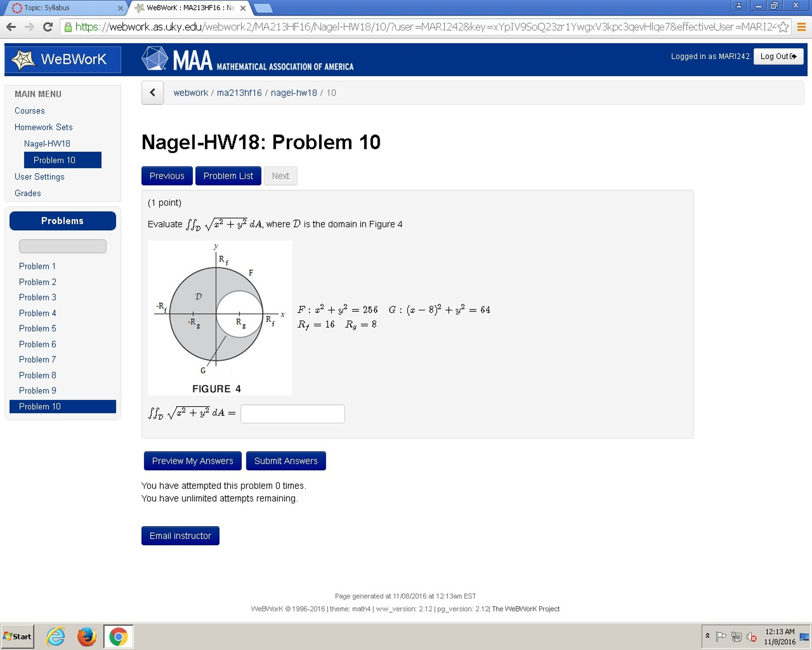Close the WeBWorK MA213HF16 tab
The height and width of the screenshot is (650, 812).
pyautogui.click(x=243, y=8)
